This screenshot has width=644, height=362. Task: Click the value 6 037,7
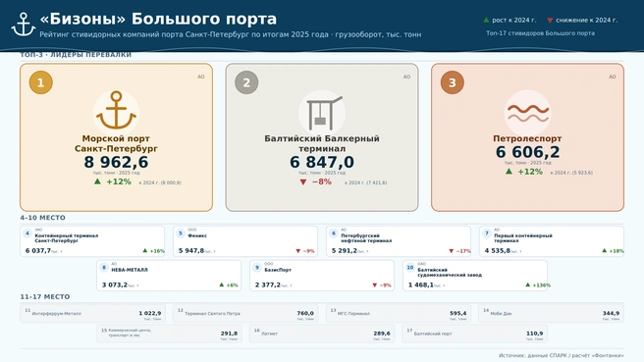[38, 250]
